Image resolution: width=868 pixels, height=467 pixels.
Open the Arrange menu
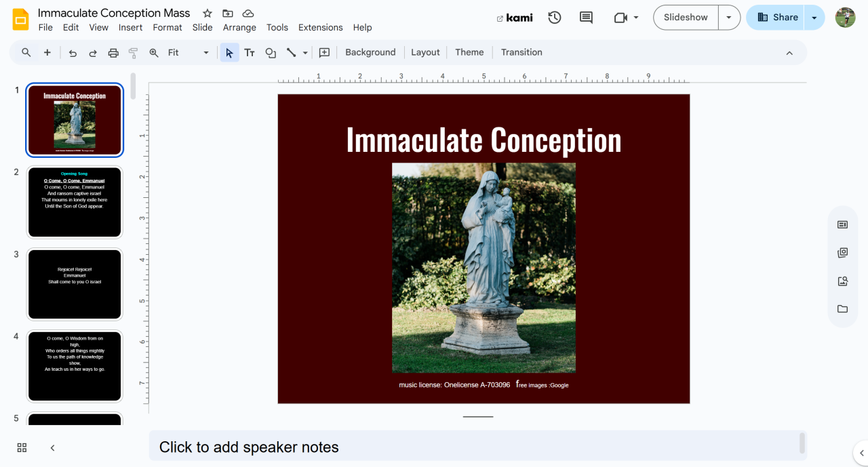click(239, 28)
